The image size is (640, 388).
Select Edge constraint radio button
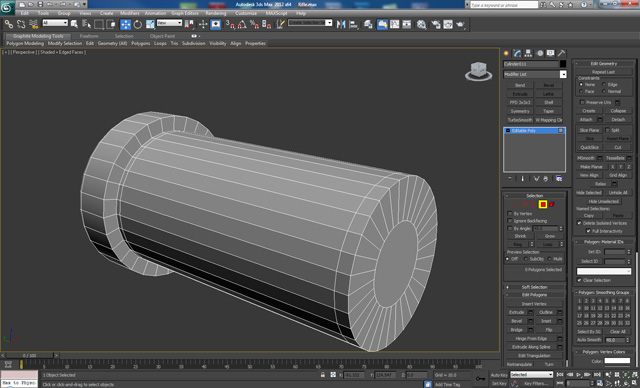point(604,84)
